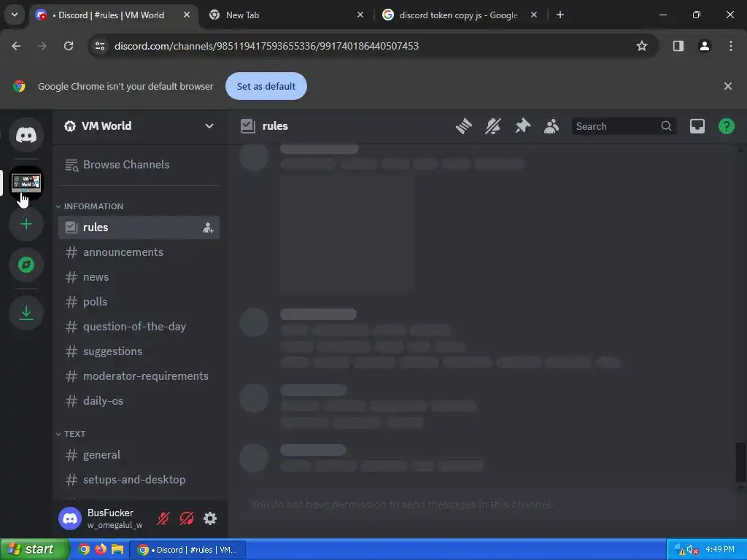Click Create Invite icon on rules channel
The width and height of the screenshot is (747, 560).
(x=208, y=227)
